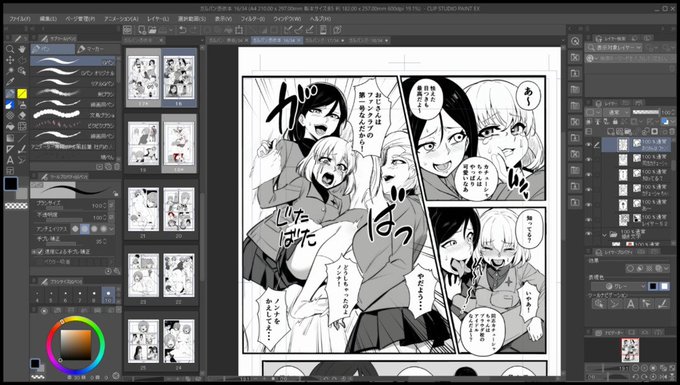Open the グレー expression color dropdown
Image resolution: width=680 pixels, height=385 pixels.
pyautogui.click(x=618, y=286)
